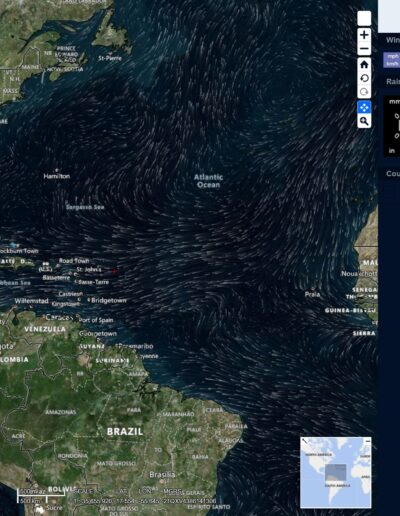Viewport: 400px width, 516px height.
Task: Activate the magnifier zoom-to-area tool
Action: point(364,121)
